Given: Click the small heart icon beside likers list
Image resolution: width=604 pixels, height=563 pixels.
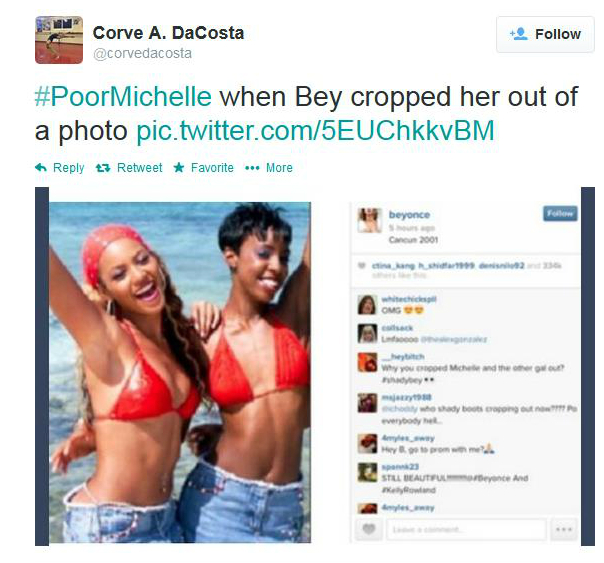Looking at the screenshot, I should [362, 265].
